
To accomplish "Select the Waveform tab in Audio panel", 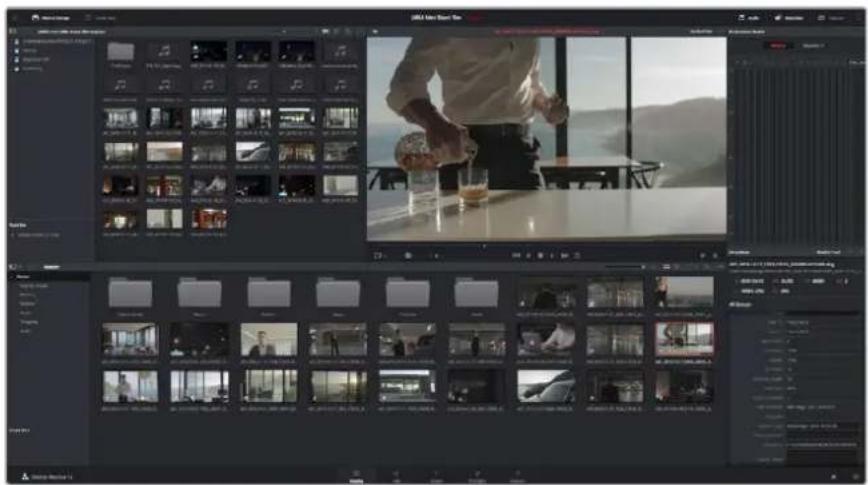I will 813,45.
